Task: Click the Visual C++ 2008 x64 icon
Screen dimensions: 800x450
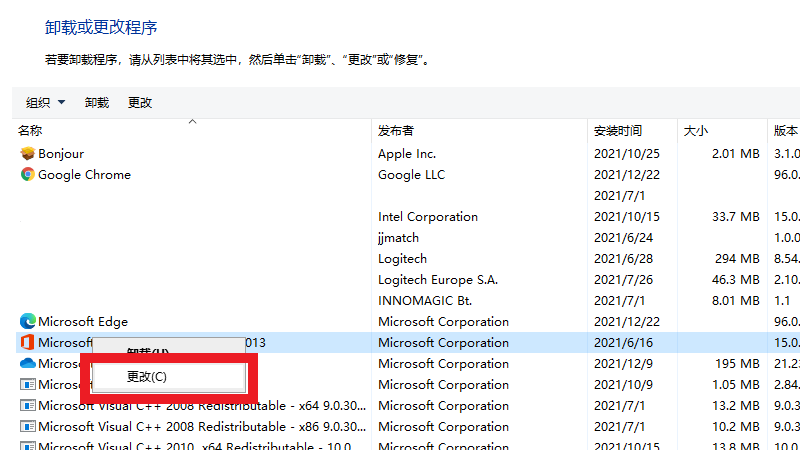Action: click(x=28, y=406)
